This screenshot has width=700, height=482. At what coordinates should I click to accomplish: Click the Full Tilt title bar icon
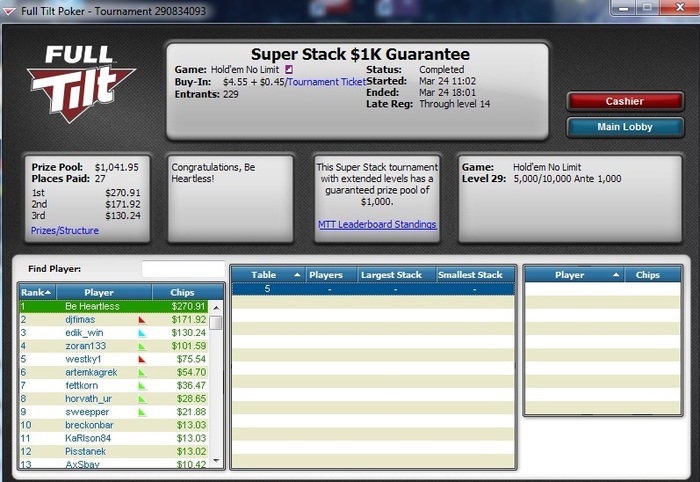(x=10, y=11)
